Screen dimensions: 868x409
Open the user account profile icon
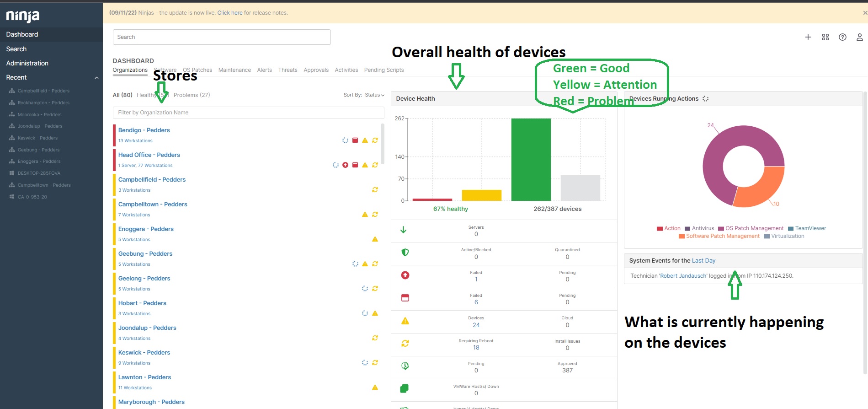pos(860,37)
